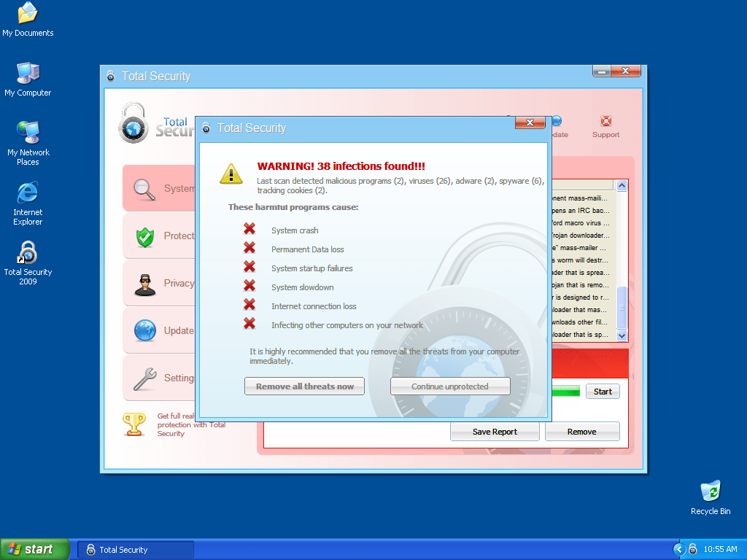Click Continue unprotected button
The image size is (747, 560).
[450, 386]
